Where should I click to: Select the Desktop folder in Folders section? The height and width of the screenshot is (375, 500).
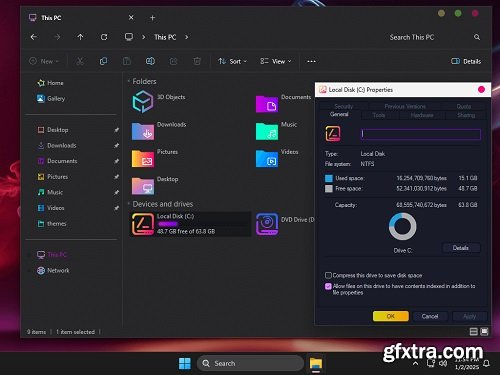click(143, 186)
